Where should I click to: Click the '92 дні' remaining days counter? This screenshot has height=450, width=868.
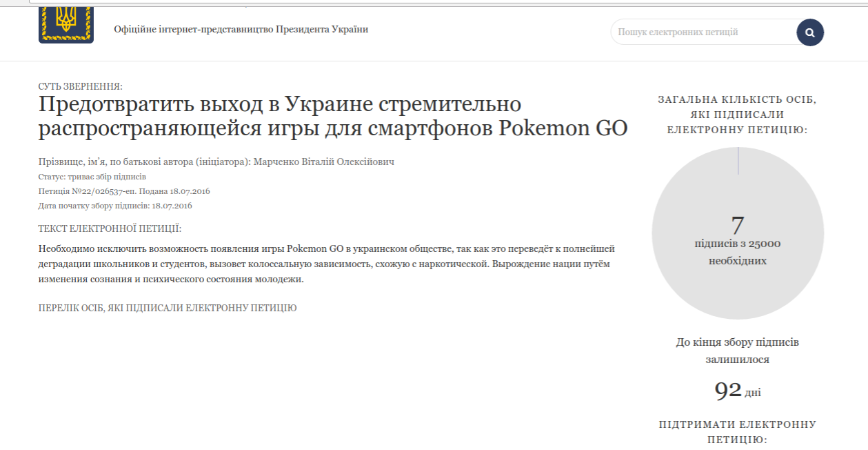point(738,391)
